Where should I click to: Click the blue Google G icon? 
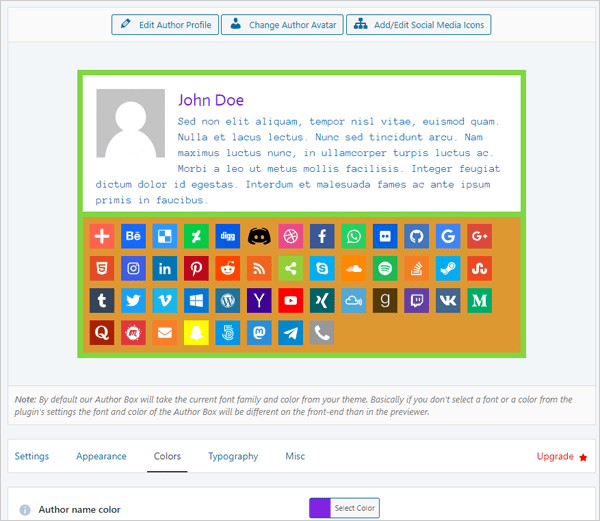pos(448,236)
